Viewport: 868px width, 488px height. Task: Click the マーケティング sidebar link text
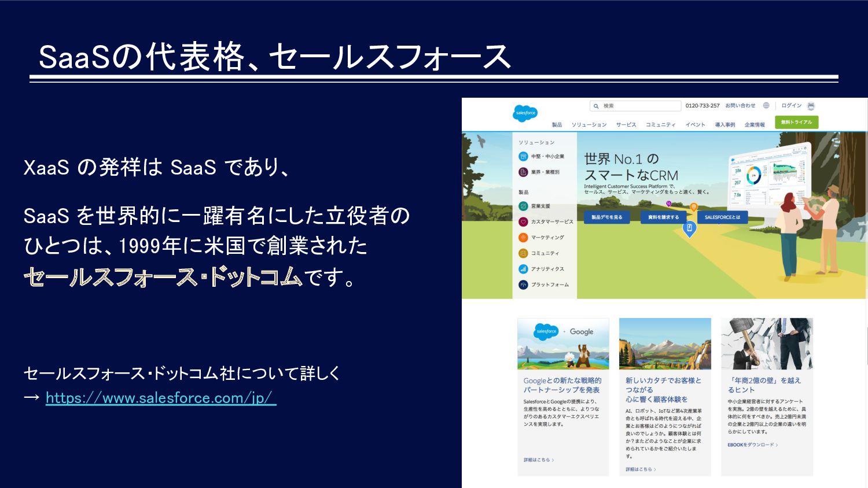(547, 237)
